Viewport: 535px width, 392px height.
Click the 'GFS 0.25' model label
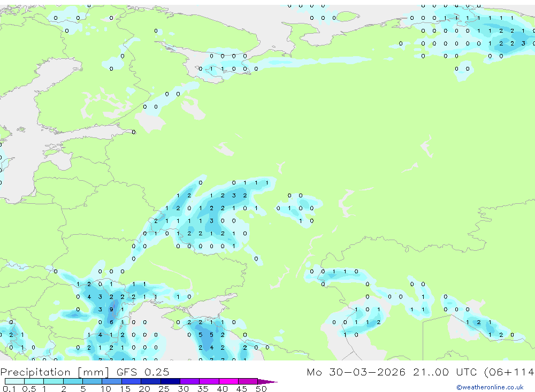click(143, 372)
